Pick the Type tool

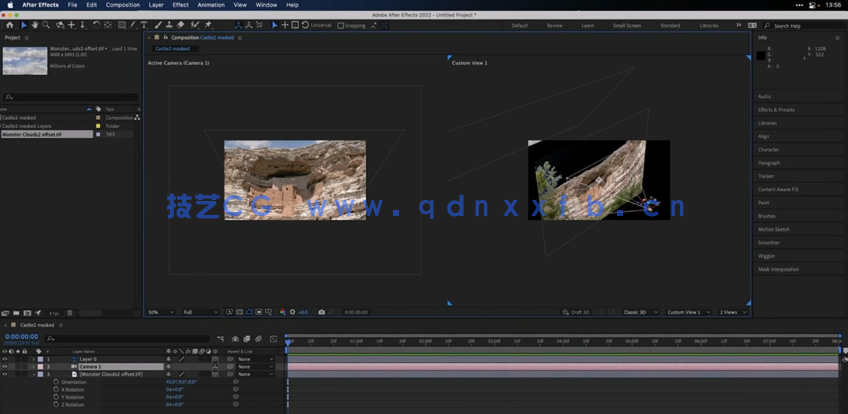click(x=145, y=25)
